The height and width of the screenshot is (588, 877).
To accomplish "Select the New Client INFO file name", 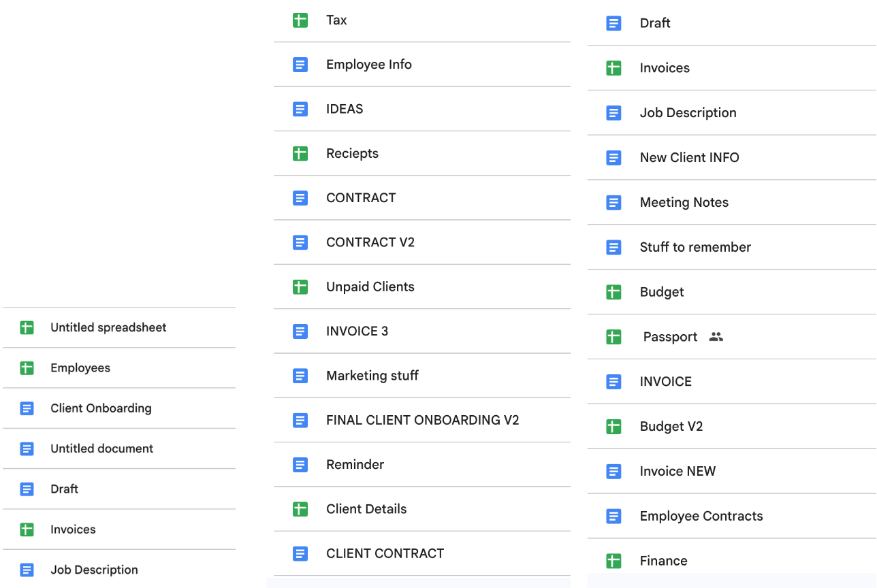I will [x=690, y=157].
